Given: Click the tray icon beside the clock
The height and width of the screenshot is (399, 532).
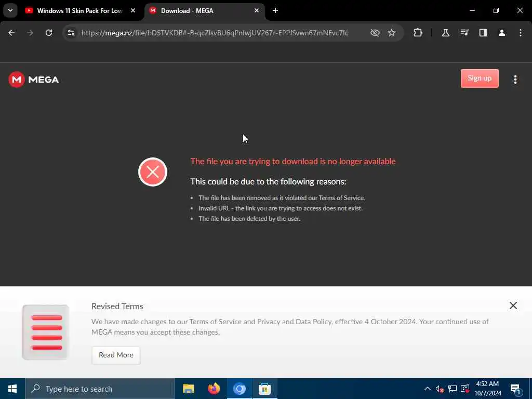Looking at the screenshot, I should (465, 389).
